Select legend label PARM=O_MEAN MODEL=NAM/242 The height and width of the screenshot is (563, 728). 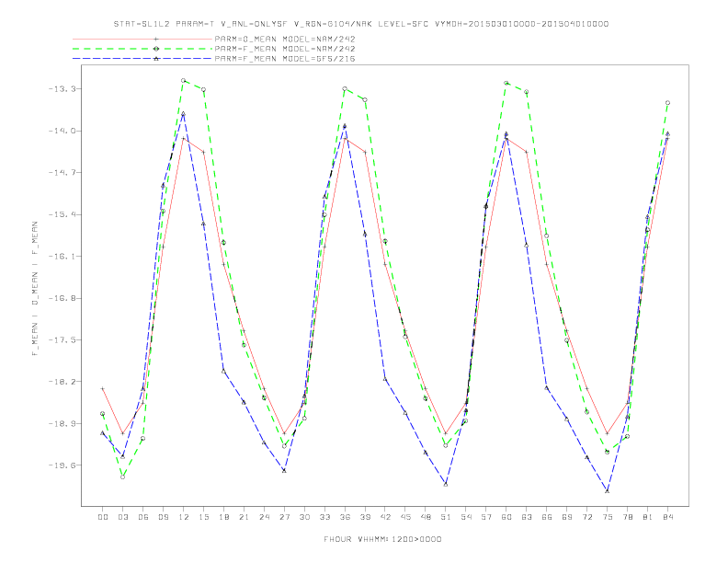(285, 39)
